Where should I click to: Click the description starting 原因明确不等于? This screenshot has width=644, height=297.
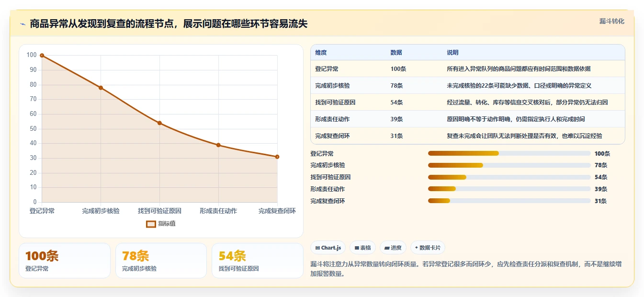[x=516, y=119]
